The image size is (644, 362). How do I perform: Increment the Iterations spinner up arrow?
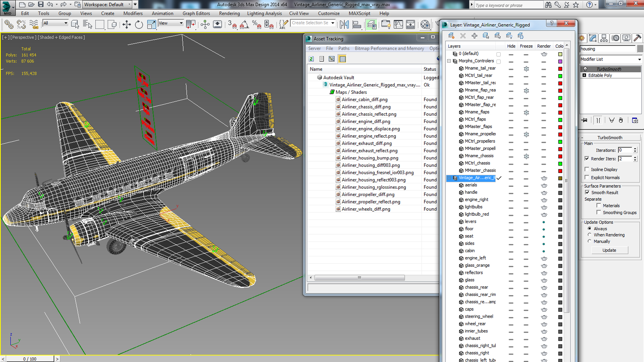click(635, 148)
